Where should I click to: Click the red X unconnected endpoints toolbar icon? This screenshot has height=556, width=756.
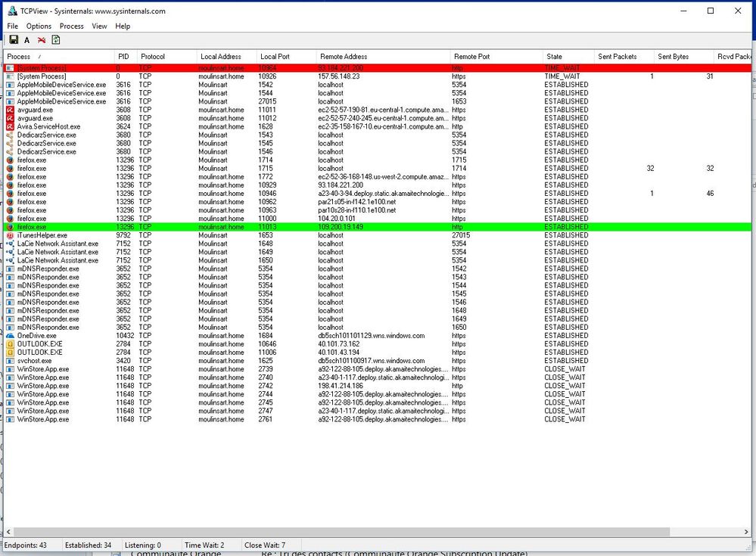click(42, 40)
